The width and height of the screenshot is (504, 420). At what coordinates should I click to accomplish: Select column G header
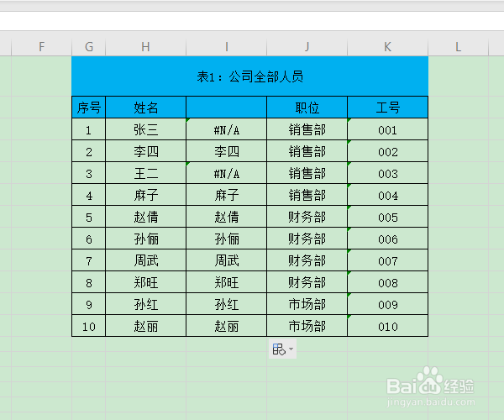tap(89, 47)
